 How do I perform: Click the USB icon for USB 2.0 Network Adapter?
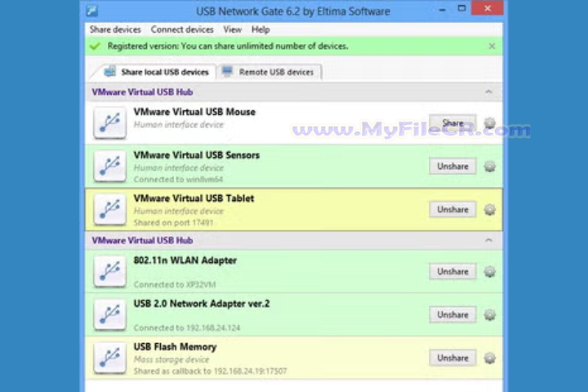pos(110,314)
